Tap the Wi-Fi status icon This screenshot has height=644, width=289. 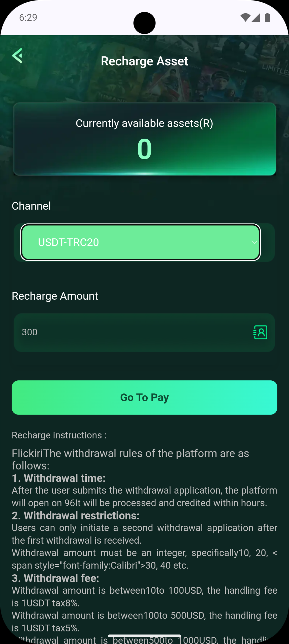coord(245,18)
